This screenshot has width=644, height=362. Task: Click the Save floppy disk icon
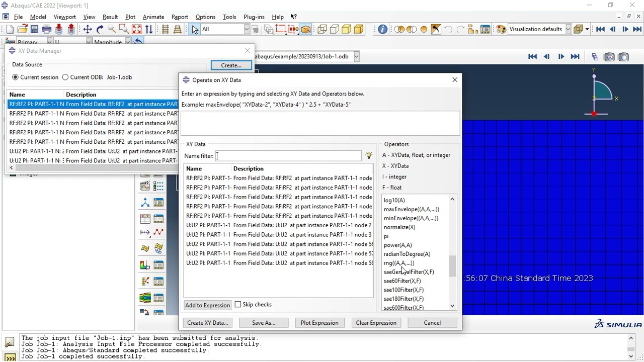coord(34,29)
